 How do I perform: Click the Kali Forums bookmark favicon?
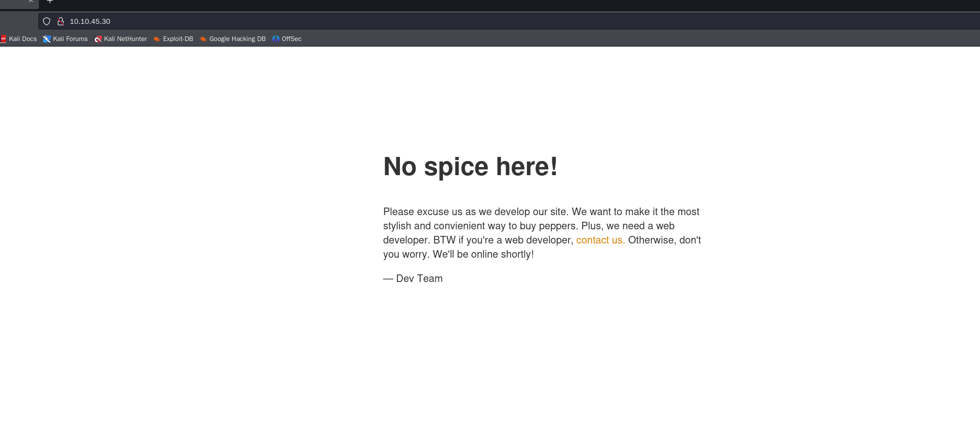[x=47, y=39]
